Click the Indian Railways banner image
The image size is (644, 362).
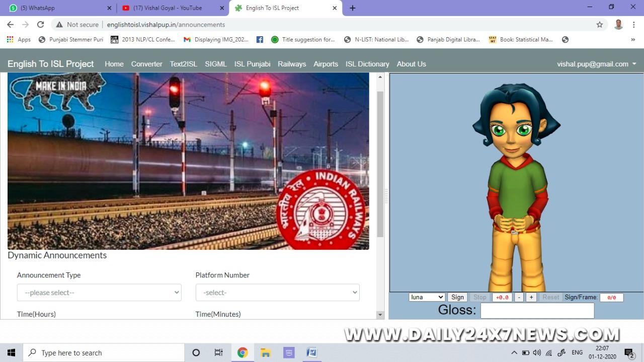pos(188,161)
